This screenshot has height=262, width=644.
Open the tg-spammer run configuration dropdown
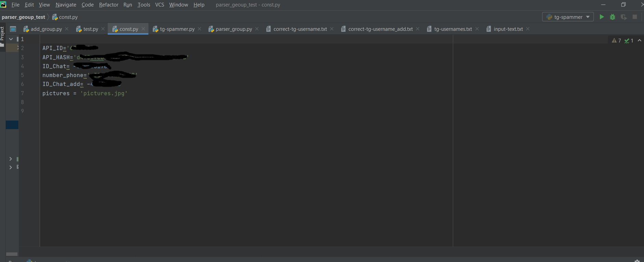[x=568, y=17]
